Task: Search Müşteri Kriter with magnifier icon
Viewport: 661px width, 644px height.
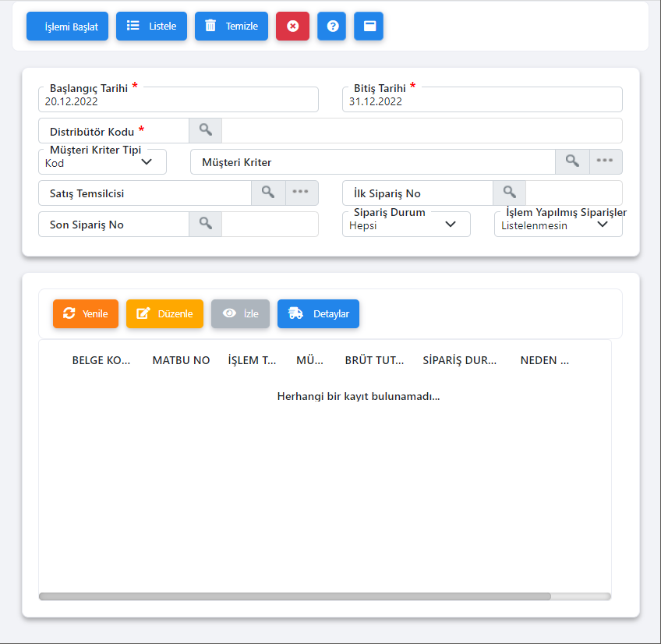Action: pos(572,161)
